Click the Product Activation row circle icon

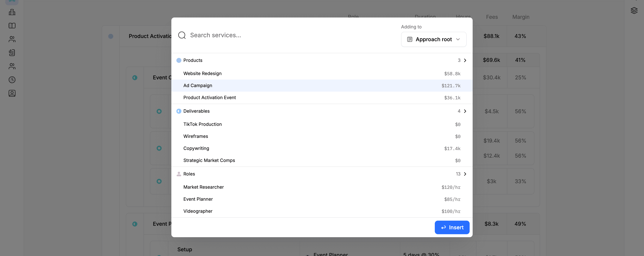111,36
